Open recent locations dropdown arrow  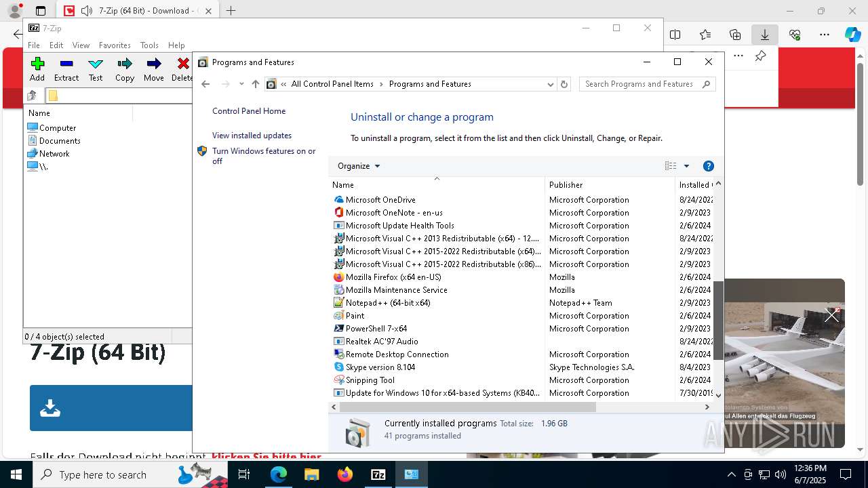[x=241, y=84]
